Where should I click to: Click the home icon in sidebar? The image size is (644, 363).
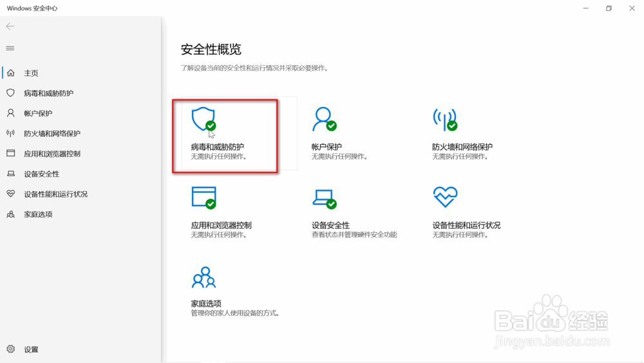[11, 73]
